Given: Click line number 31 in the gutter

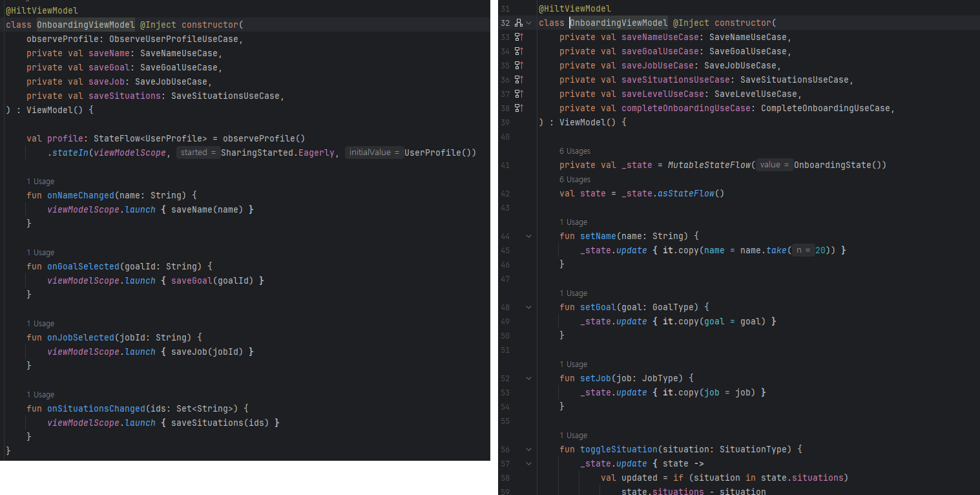Looking at the screenshot, I should point(505,8).
